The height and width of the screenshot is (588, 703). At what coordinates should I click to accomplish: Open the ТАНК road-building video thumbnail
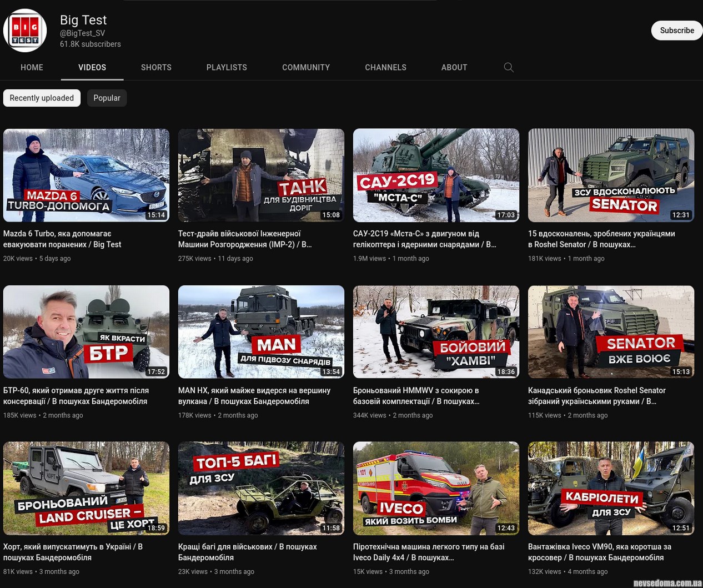261,175
